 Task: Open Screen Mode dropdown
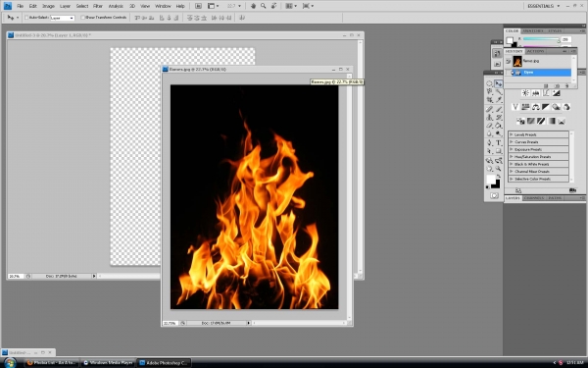click(308, 6)
